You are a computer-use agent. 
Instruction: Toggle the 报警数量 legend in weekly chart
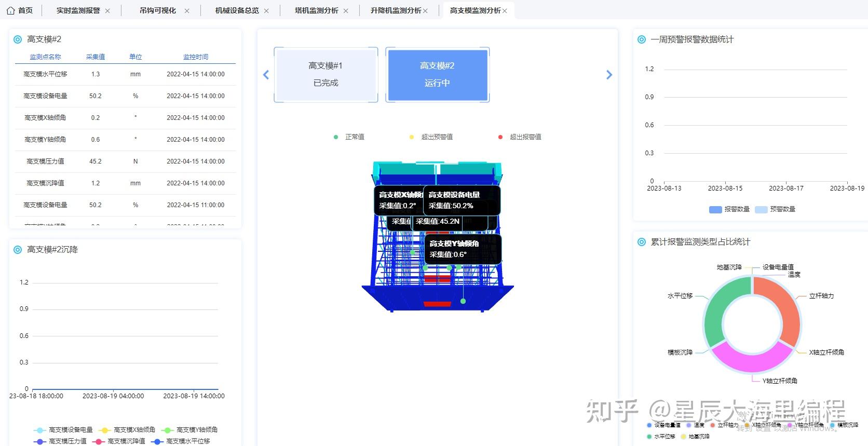point(729,209)
